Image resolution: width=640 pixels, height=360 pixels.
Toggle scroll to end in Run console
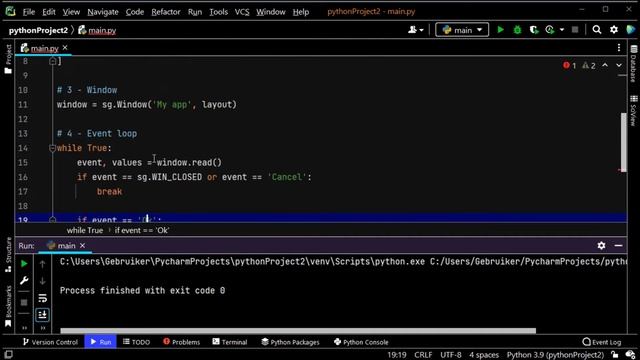(x=42, y=315)
